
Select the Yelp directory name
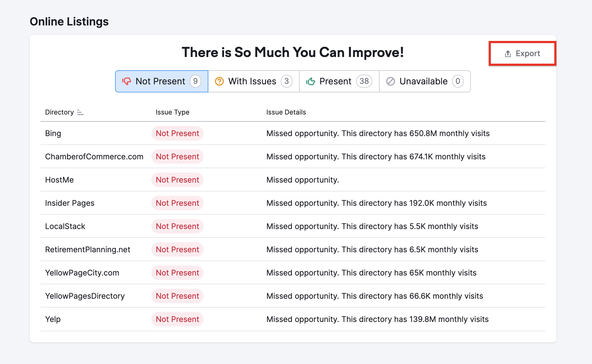coord(53,319)
